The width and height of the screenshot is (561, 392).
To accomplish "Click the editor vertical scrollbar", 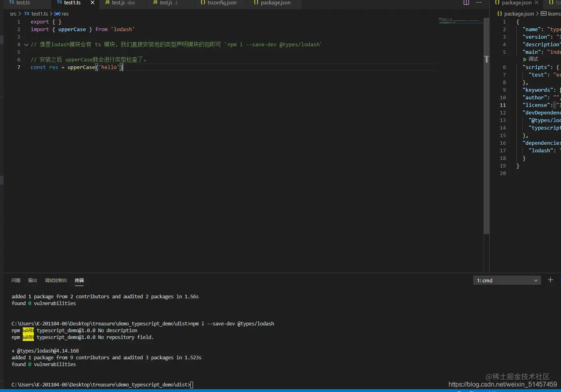I will click(x=486, y=126).
